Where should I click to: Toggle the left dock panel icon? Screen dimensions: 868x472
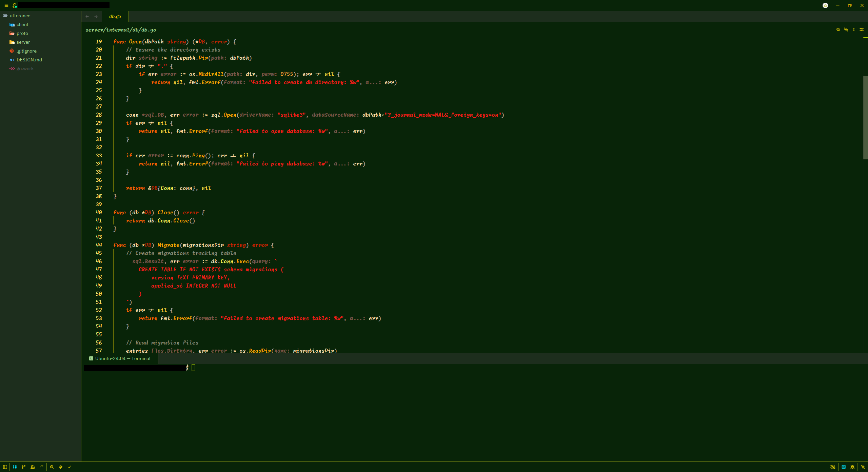point(5,467)
